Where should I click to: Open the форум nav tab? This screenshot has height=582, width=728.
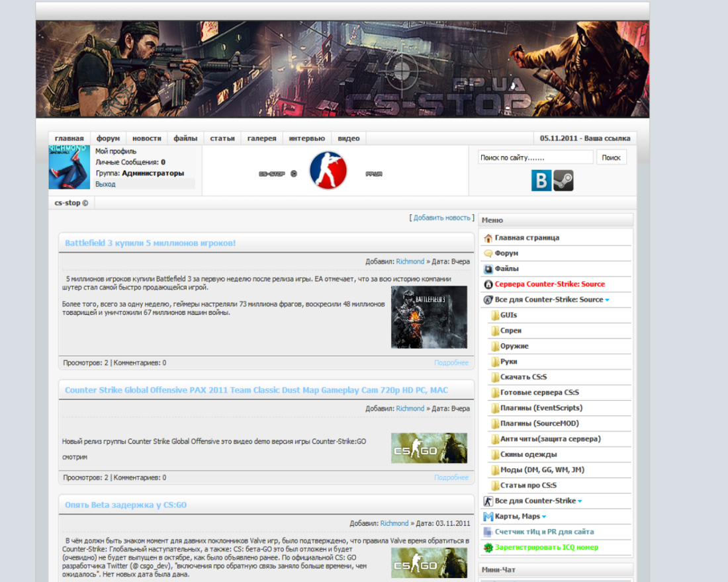(x=108, y=138)
